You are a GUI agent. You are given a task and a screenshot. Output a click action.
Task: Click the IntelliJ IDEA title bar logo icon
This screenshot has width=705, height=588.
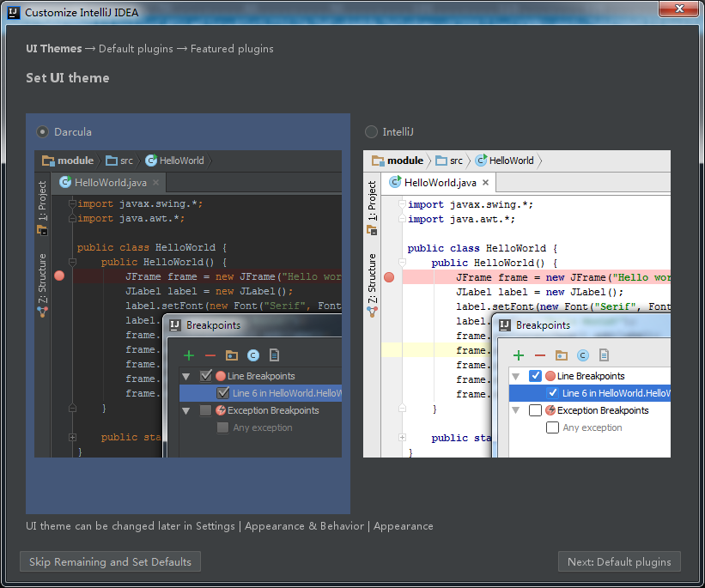pyautogui.click(x=14, y=12)
